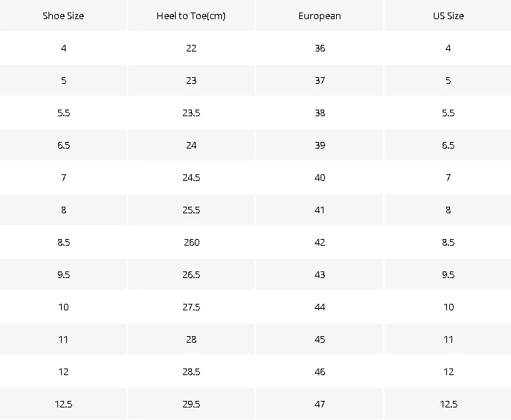
Task: Select heel to toe value 29.5
Action: point(191,404)
